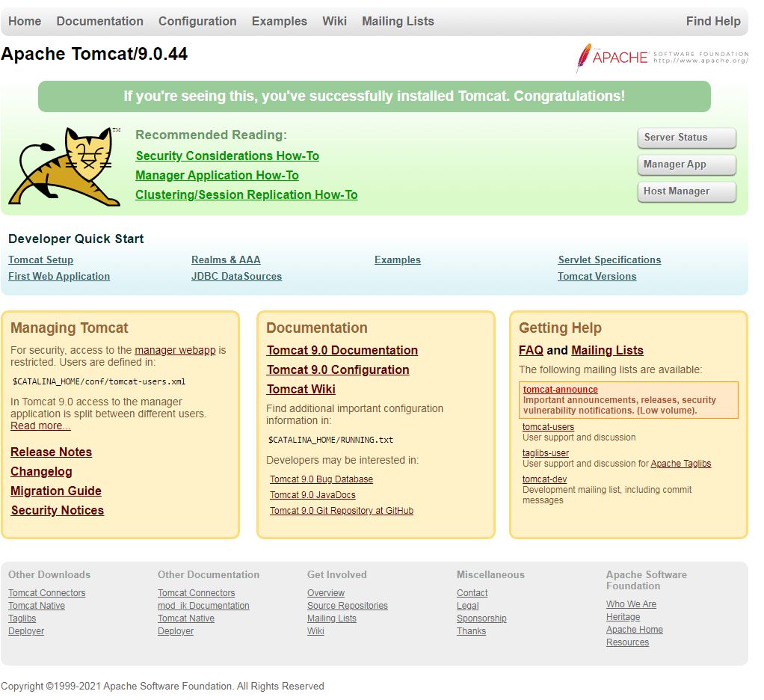Click the Apache Software Foundation feather logo
Screen dimensions: 764x700
(x=662, y=58)
